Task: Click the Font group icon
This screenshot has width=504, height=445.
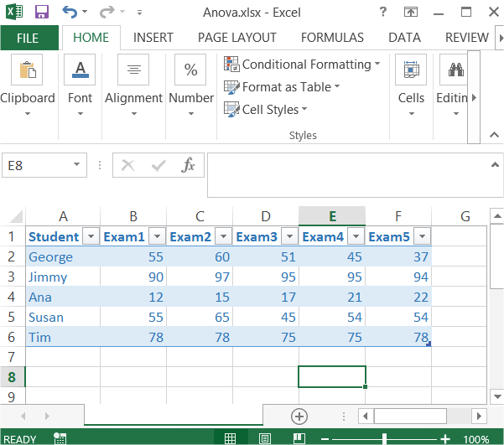Action: point(80,70)
